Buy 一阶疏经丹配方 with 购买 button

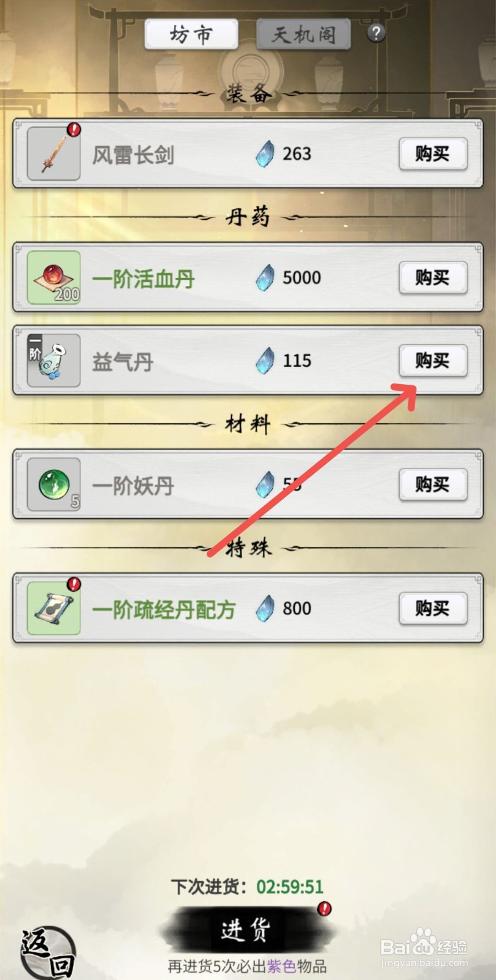click(x=433, y=608)
